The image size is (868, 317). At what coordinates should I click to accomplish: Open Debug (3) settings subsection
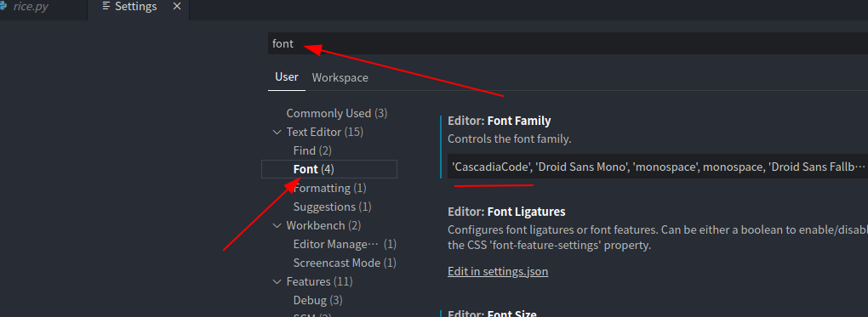coord(317,300)
